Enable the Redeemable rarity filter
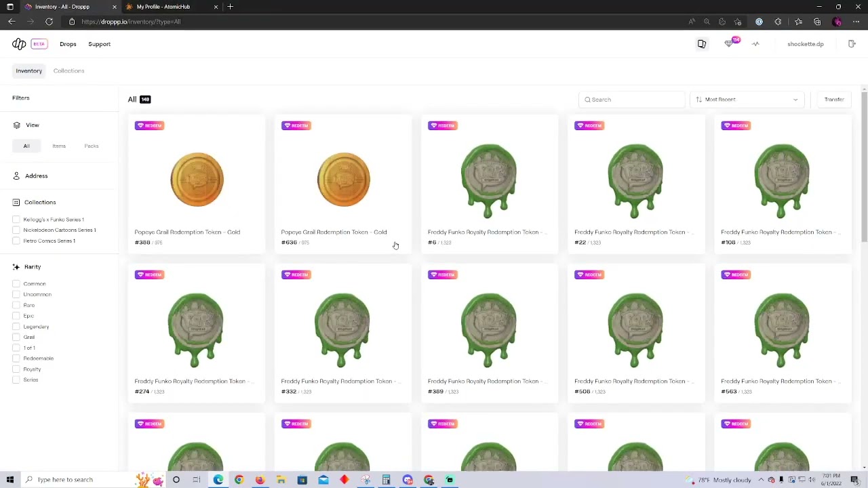 pyautogui.click(x=16, y=359)
